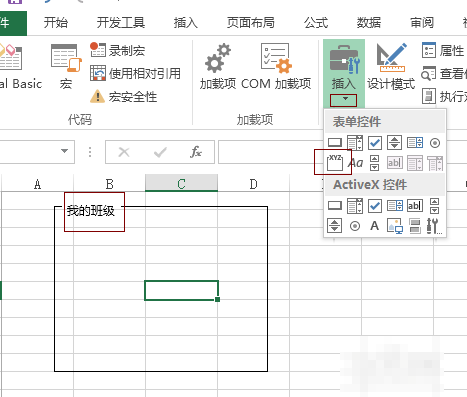Switch to the 页面布局 tab
This screenshot has height=397, width=467.
pyautogui.click(x=251, y=23)
